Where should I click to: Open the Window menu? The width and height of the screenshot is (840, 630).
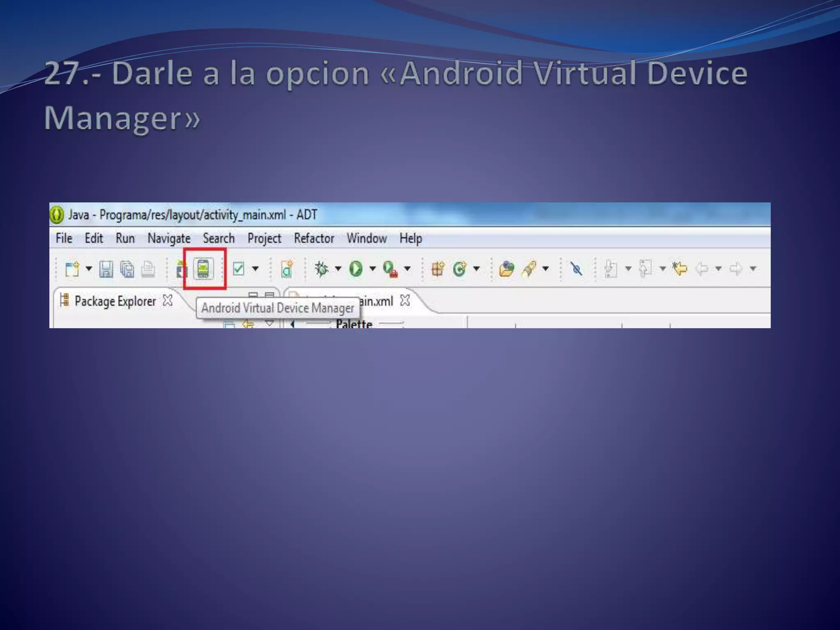click(366, 238)
